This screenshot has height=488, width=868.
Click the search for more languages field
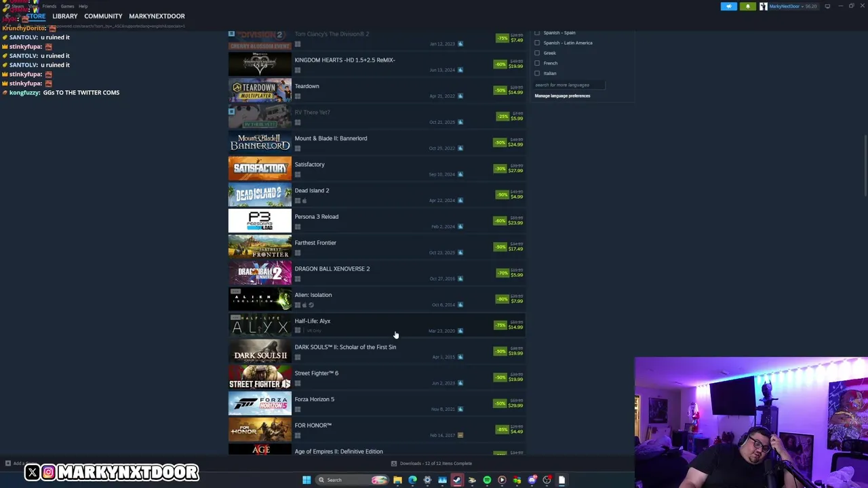pos(568,85)
